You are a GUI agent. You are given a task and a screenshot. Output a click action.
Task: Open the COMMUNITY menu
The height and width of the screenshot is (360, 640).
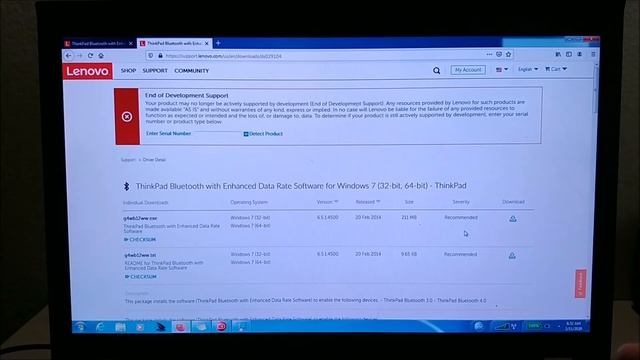pyautogui.click(x=191, y=71)
